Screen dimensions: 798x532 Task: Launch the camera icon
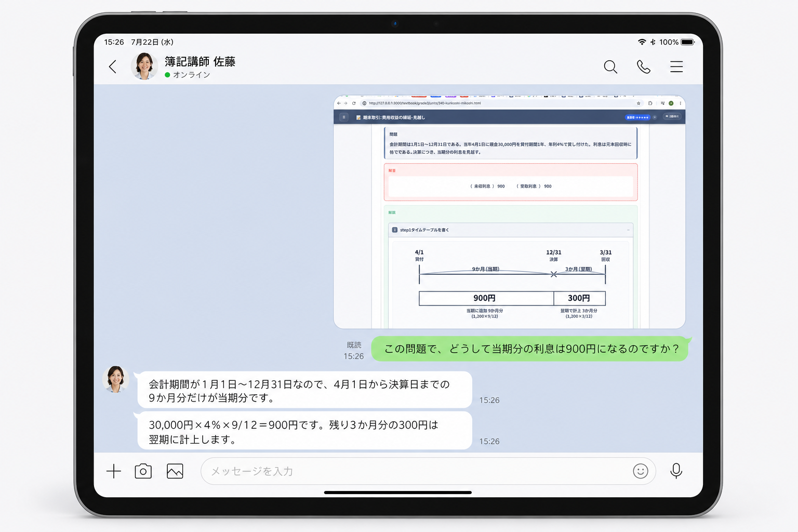pyautogui.click(x=143, y=471)
